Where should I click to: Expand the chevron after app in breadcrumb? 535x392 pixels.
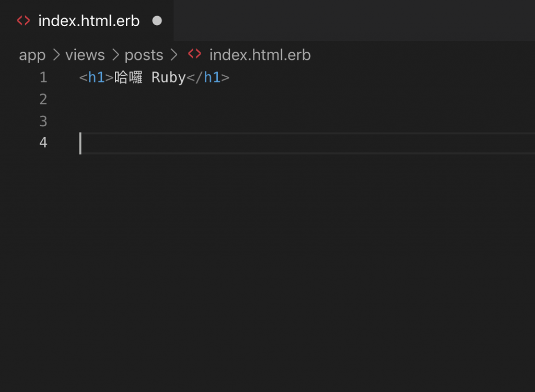tap(56, 55)
